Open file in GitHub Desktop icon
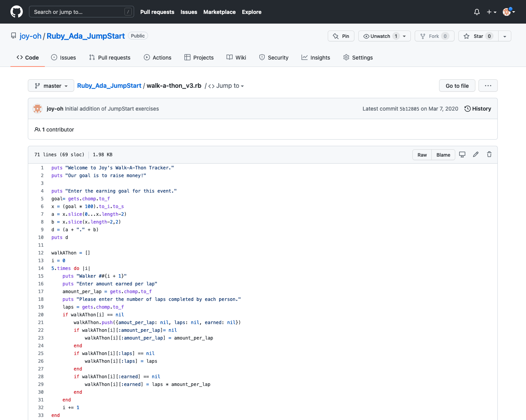Viewport: 526px width, 420px height. point(462,155)
